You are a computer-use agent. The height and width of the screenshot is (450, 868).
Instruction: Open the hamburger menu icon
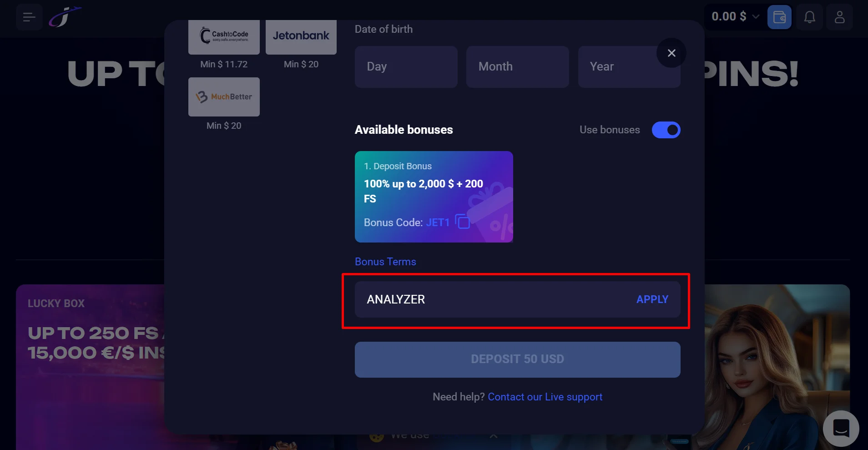coord(29,17)
